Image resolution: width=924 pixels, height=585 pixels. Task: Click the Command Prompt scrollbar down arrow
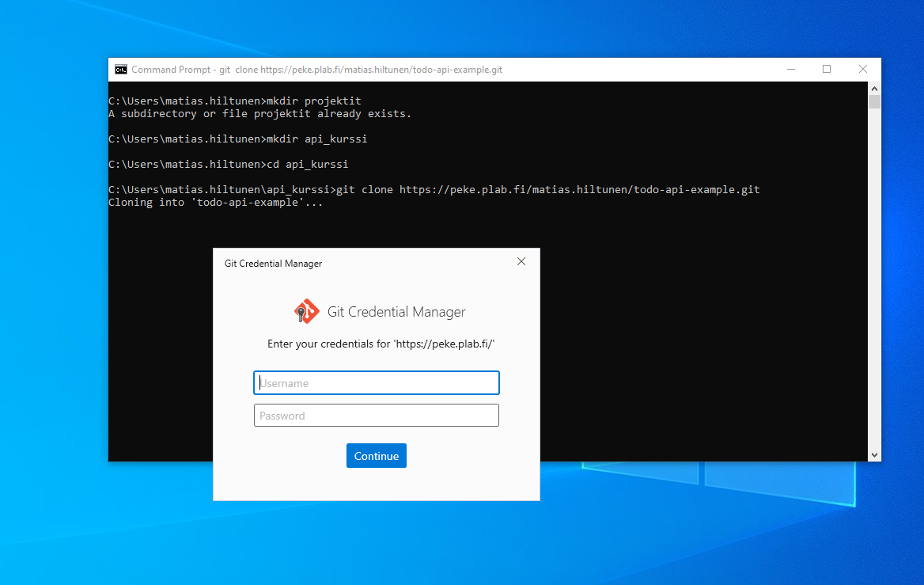click(x=874, y=455)
